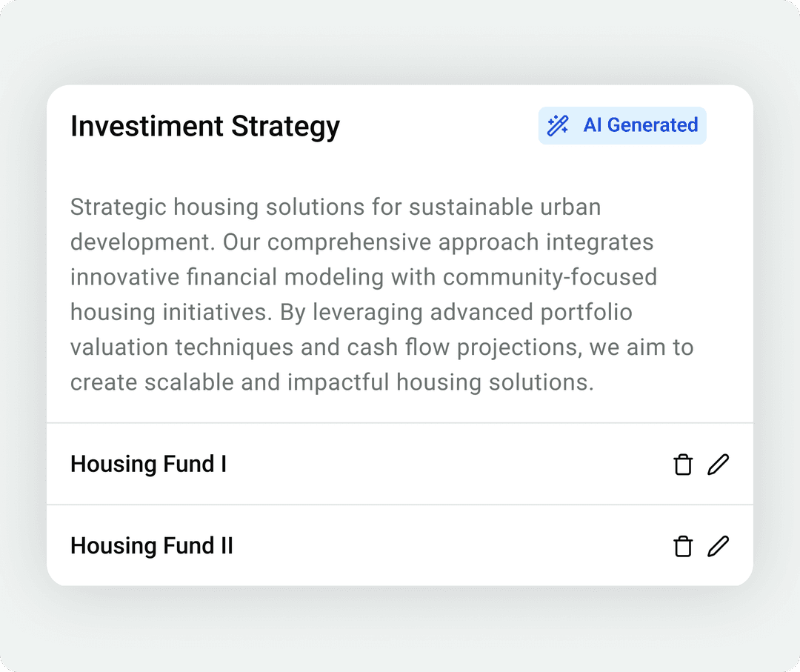
Task: Select the trash icon for Housing Fund II
Action: pos(682,546)
